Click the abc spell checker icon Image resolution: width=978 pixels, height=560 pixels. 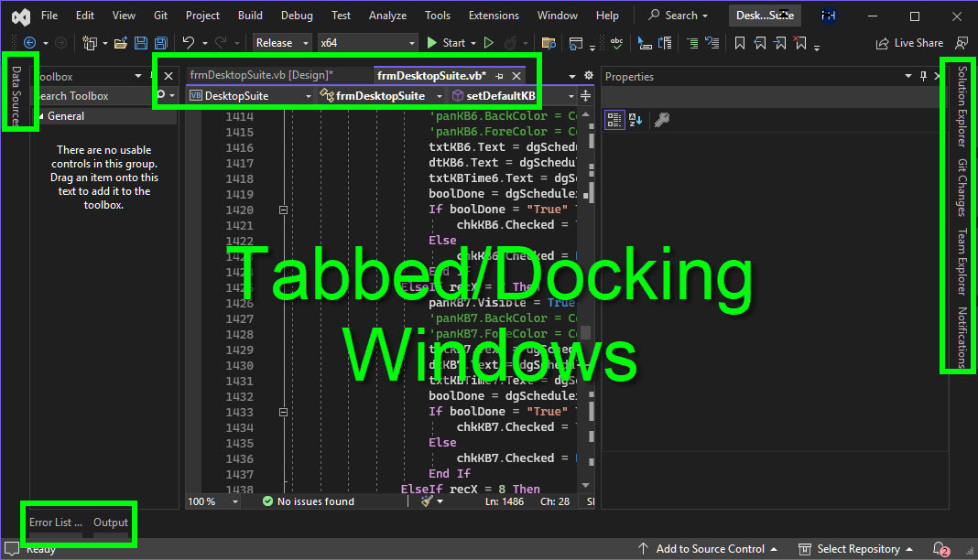[617, 43]
